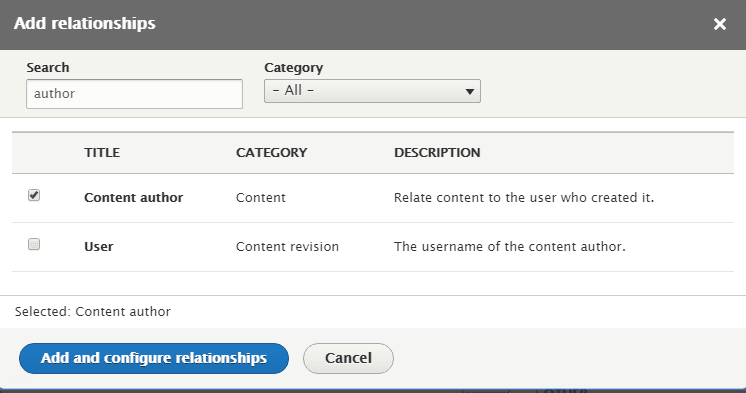Click the Search input field containing author
746x393 pixels.
tap(134, 94)
